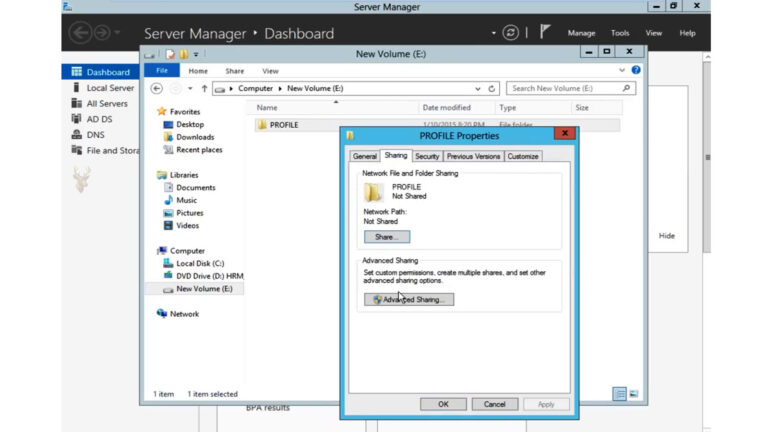Select DVD Drive (D:) in navigation pane
This screenshot has width=768, height=432.
(x=210, y=276)
